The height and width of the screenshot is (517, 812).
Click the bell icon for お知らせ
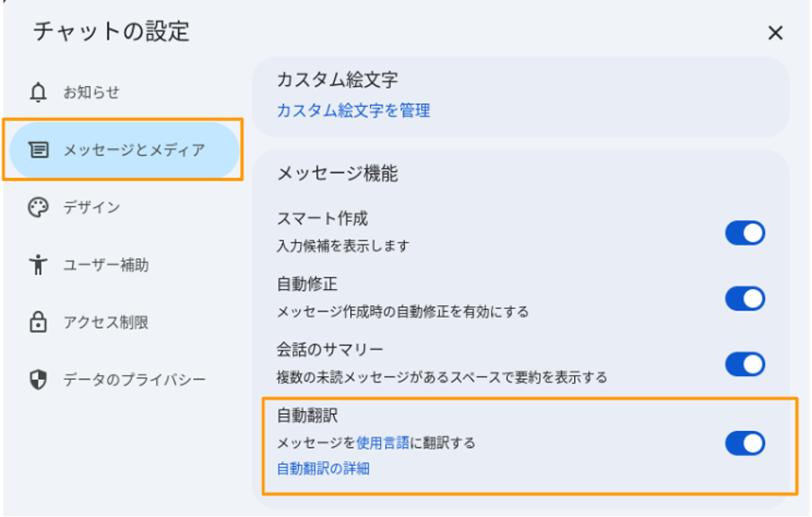[x=38, y=92]
